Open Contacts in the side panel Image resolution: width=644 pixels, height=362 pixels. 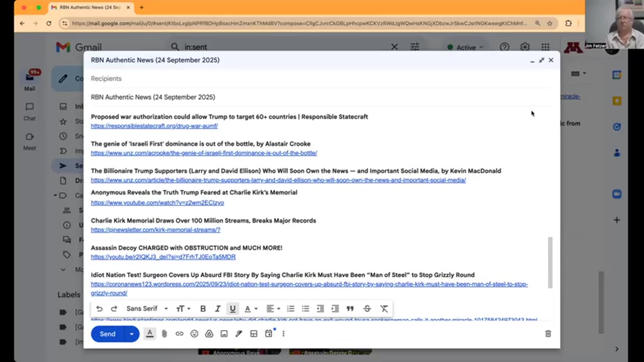pos(617,153)
